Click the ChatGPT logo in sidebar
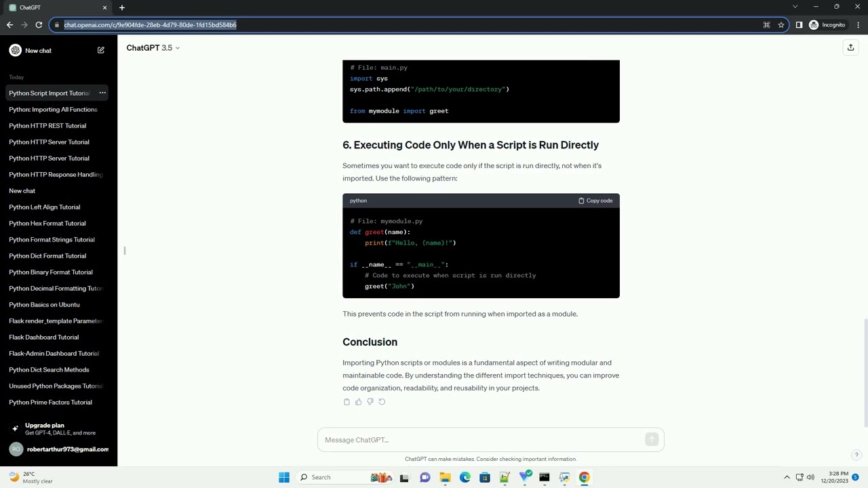The image size is (868, 488). pyautogui.click(x=15, y=50)
